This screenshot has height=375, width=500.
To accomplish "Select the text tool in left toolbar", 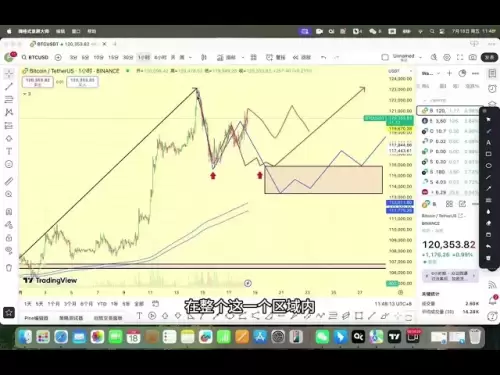I will 9,151.
